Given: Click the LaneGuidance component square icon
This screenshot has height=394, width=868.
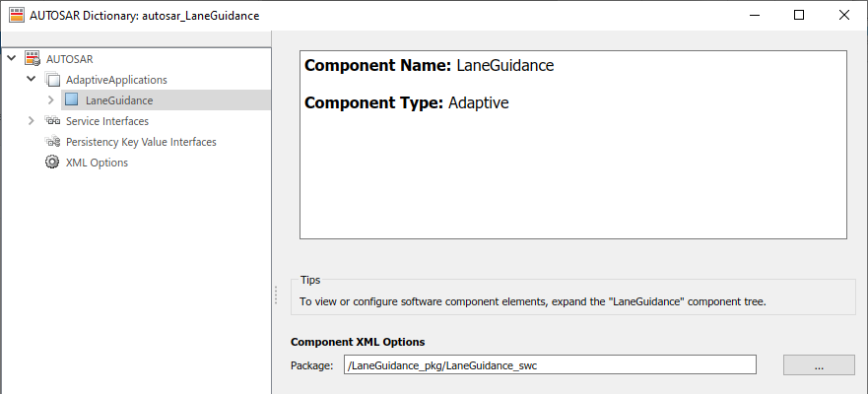Looking at the screenshot, I should [x=71, y=99].
